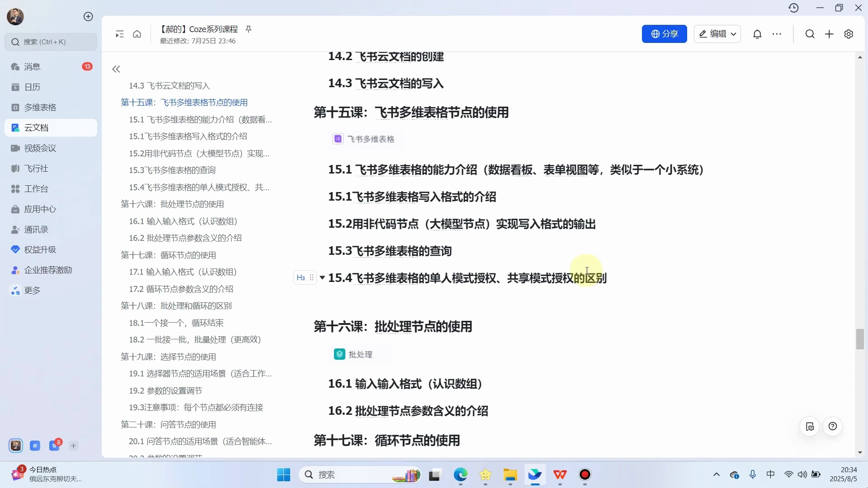
Task: Open 云文档 in the left sidebar
Action: tap(51, 127)
